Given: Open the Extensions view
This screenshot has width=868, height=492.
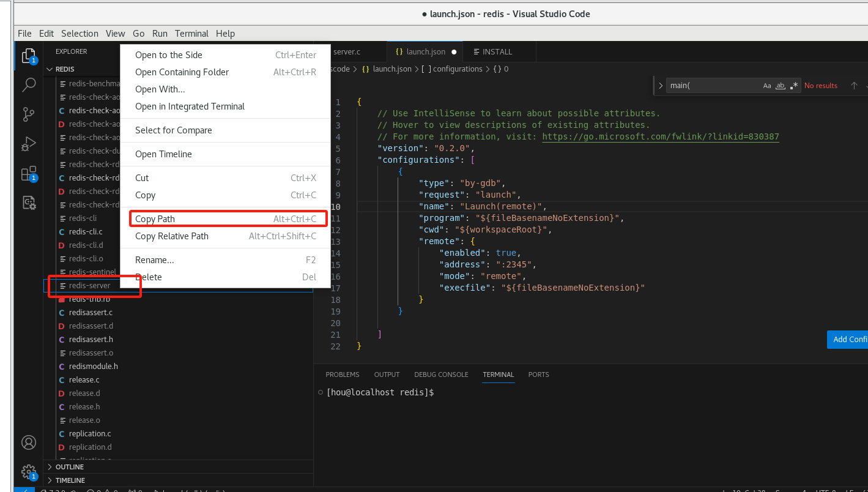Looking at the screenshot, I should point(29,174).
